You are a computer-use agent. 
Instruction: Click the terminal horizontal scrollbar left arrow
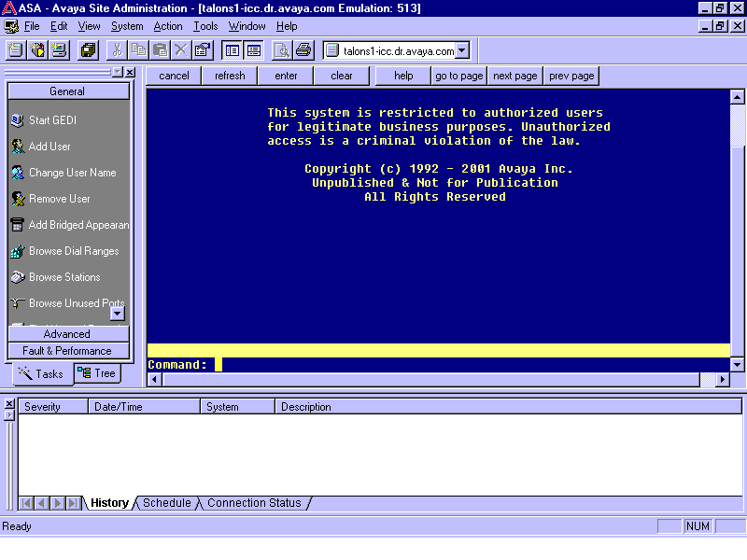click(154, 380)
